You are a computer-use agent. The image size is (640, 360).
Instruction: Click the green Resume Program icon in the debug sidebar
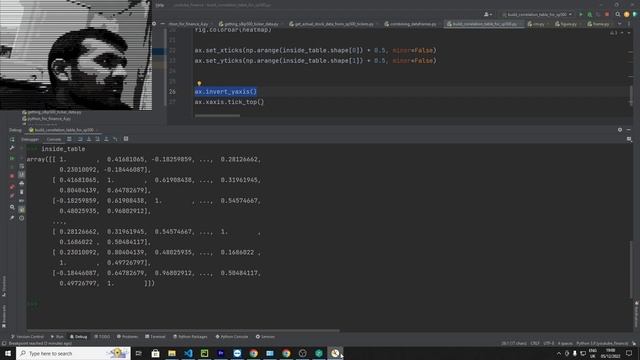click(x=12, y=158)
